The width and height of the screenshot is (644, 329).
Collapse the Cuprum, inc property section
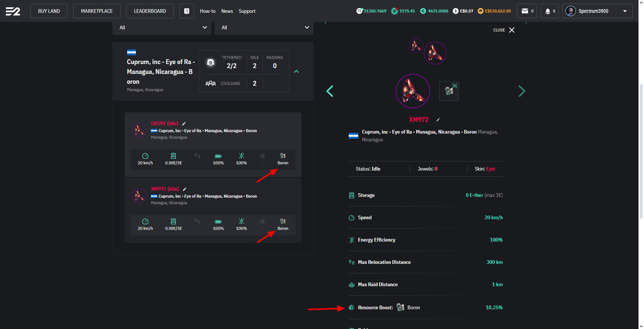pos(296,71)
